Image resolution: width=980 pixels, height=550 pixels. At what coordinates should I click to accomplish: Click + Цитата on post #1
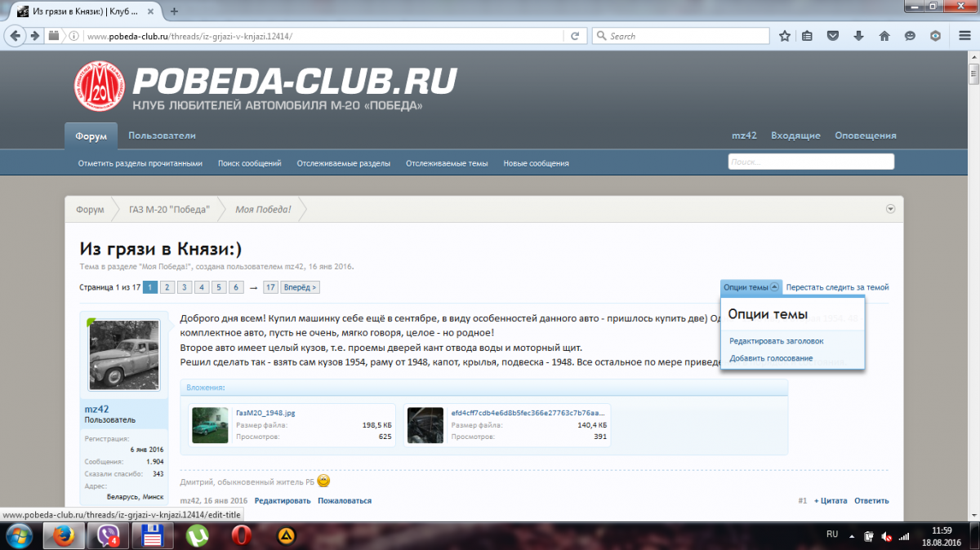click(831, 501)
